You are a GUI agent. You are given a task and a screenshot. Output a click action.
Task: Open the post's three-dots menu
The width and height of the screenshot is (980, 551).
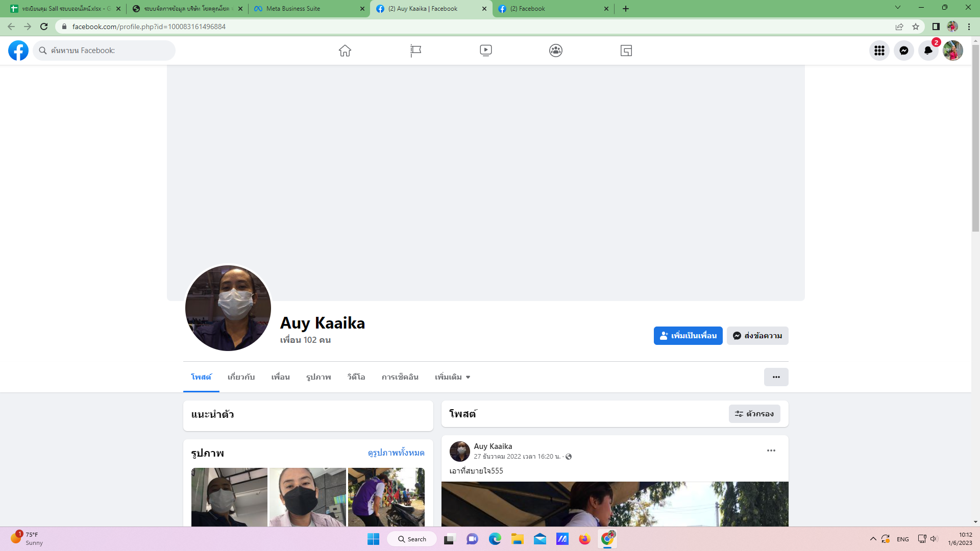pyautogui.click(x=771, y=450)
